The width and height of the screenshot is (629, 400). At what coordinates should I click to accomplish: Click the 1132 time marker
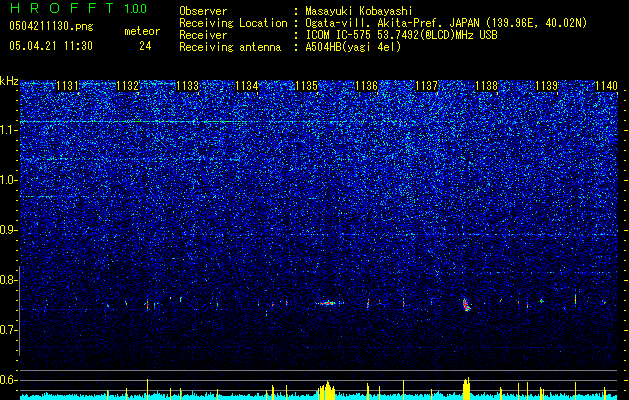tap(127, 86)
